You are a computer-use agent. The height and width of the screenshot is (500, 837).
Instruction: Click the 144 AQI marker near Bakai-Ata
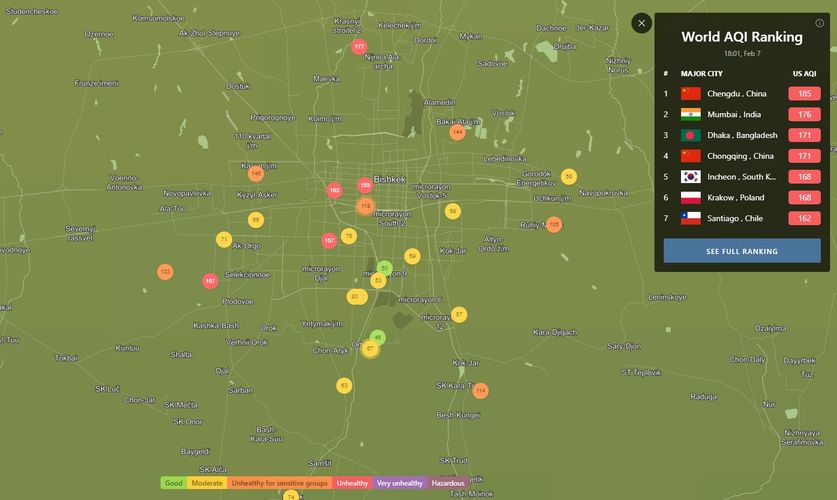tap(457, 132)
